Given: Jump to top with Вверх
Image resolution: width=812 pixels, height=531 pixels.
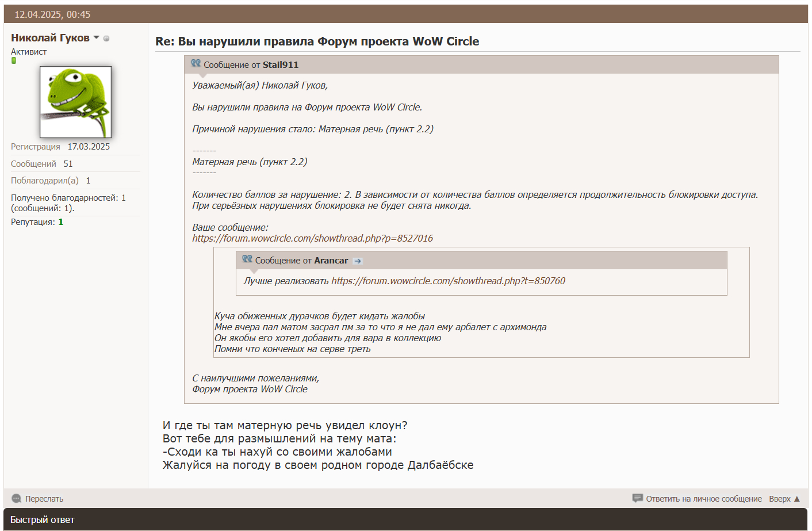Looking at the screenshot, I should point(779,499).
